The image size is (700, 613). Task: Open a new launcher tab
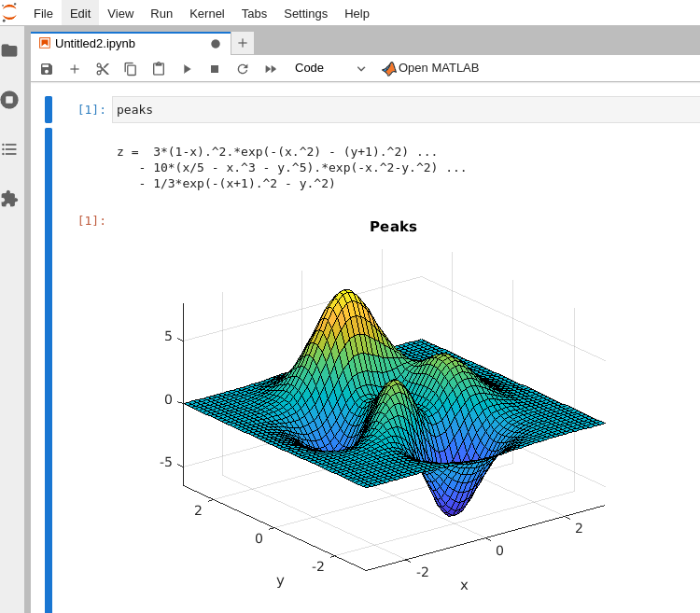click(243, 43)
